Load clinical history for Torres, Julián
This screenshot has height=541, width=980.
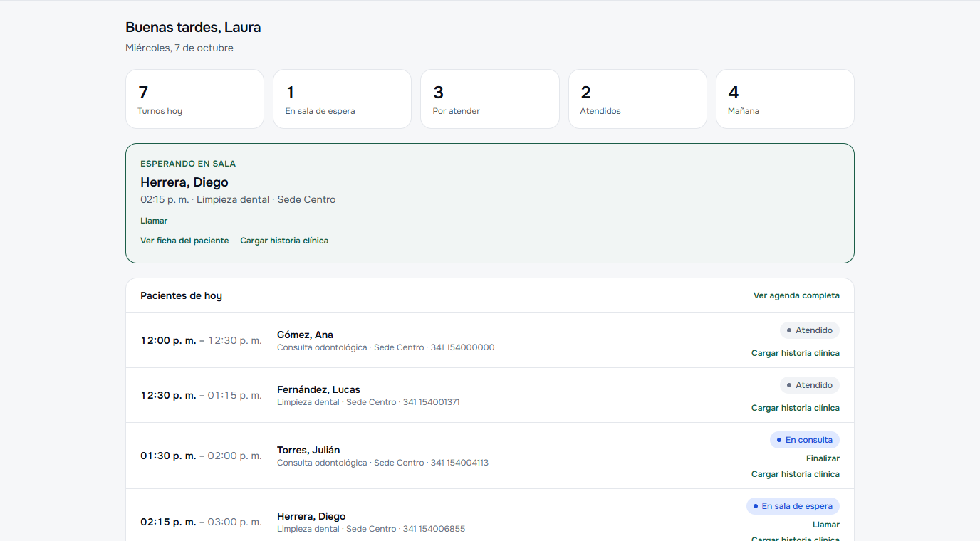[x=796, y=474]
